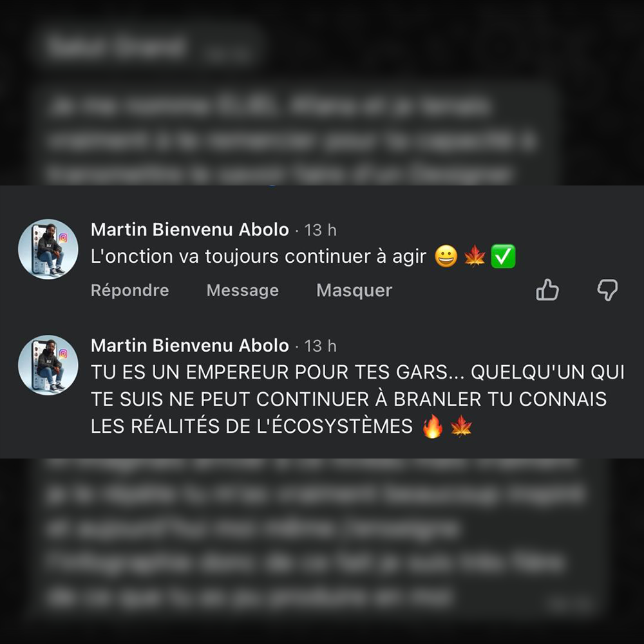
Task: Select the "L'onction va toujours continuer" comment text
Action: coord(258,257)
